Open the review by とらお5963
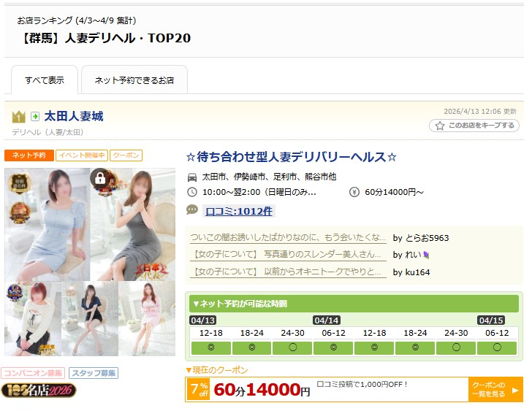This screenshot has width=532, height=419. click(288, 238)
